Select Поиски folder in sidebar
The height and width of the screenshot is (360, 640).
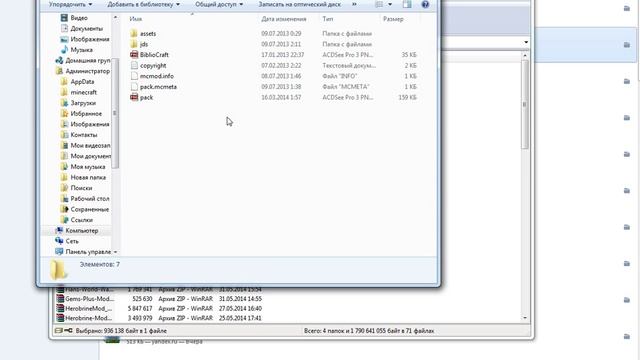[81, 188]
